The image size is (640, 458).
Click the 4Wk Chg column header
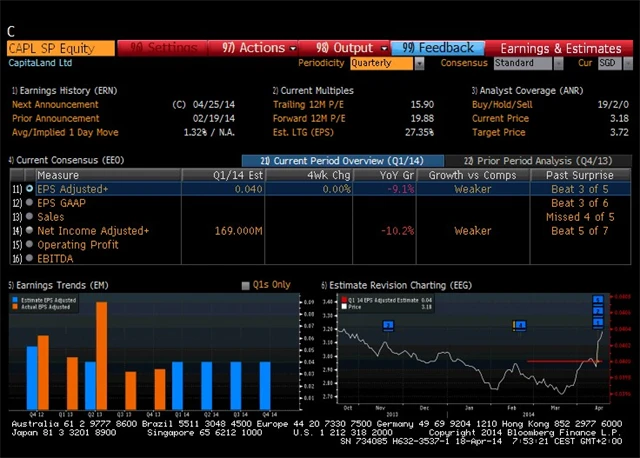coord(309,175)
